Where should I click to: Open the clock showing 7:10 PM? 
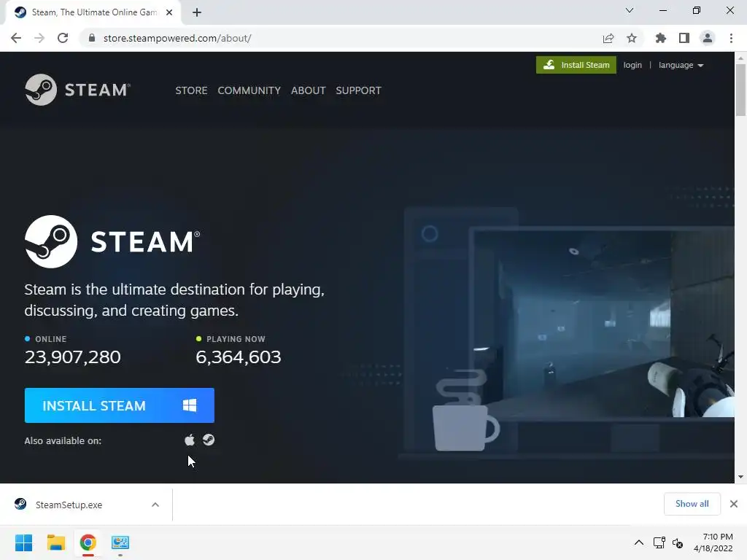(713, 542)
